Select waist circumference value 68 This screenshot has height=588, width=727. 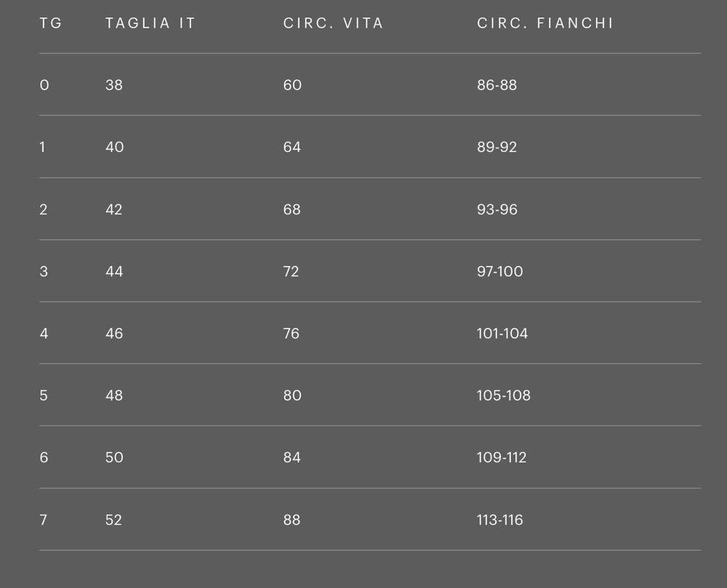[x=292, y=209]
